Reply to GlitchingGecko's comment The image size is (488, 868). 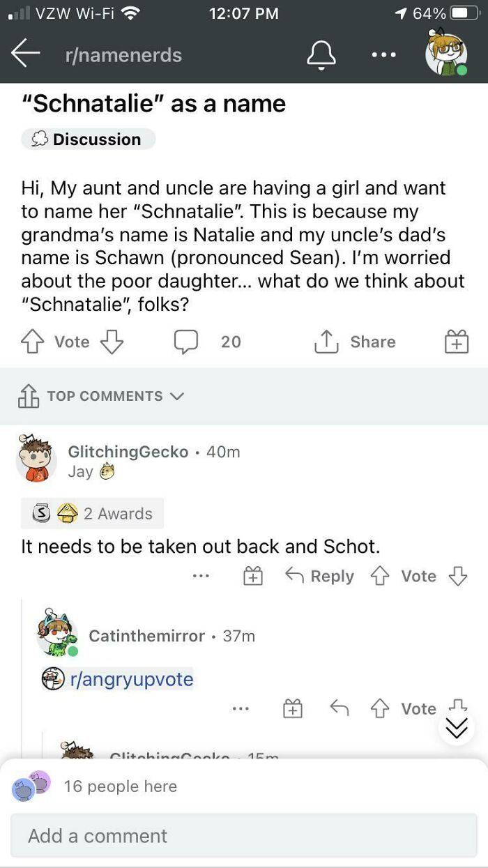coord(320,576)
